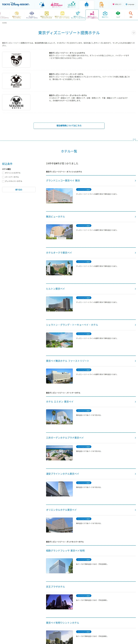The width and height of the screenshot is (138, 644).
Task: Click the Official Hotels Mickey logo
Action: coord(16,60)
